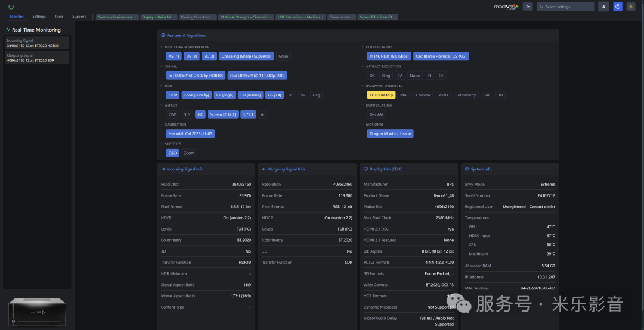Click the madVR Labs logo
This screenshot has width=644, height=330.
click(506, 7)
